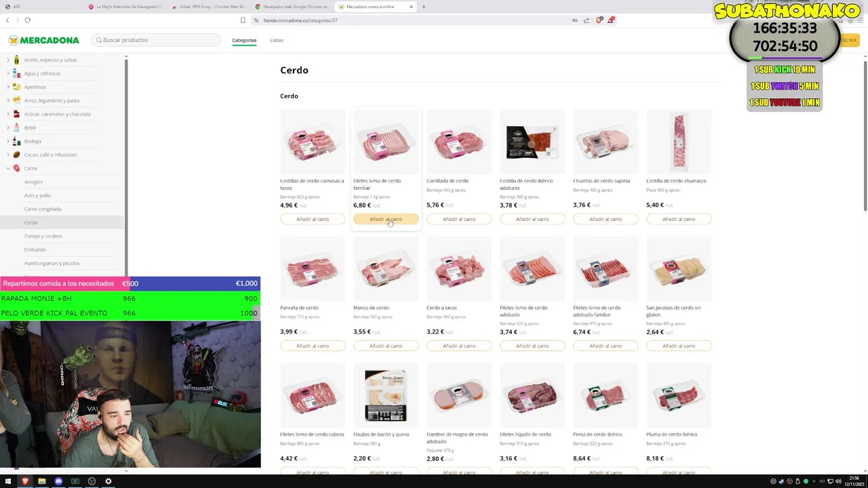The height and width of the screenshot is (488, 868).
Task: Open Chuletas de cerdo sajonia product image
Action: click(606, 142)
